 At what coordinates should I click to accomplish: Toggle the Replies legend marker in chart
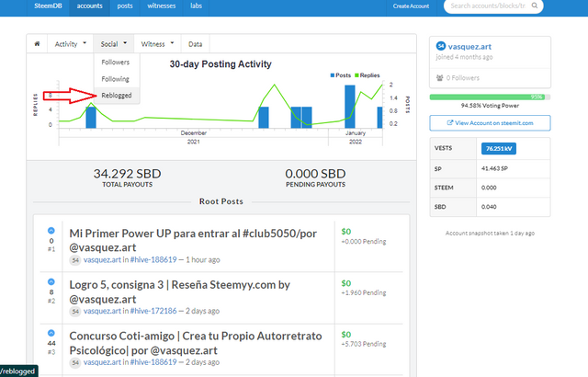[356, 75]
